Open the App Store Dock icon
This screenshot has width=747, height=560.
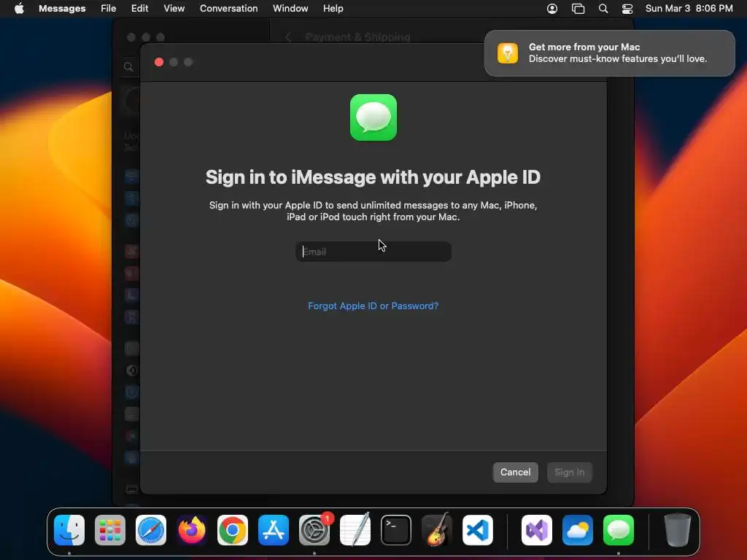coord(274,530)
